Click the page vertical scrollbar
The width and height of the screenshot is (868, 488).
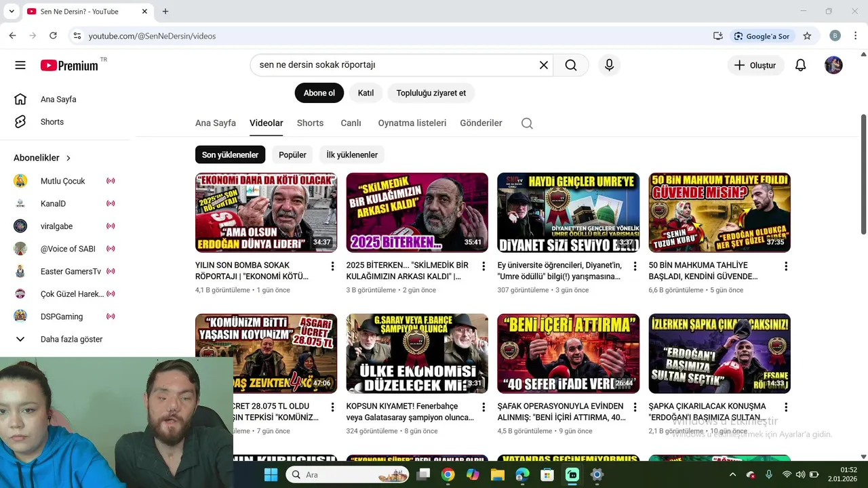pos(863,175)
